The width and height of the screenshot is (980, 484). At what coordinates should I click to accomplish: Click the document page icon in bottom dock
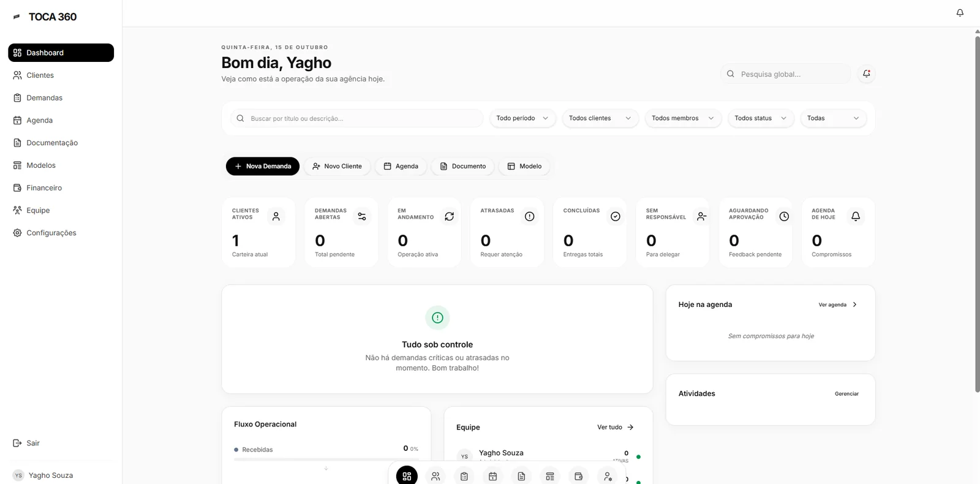point(521,476)
